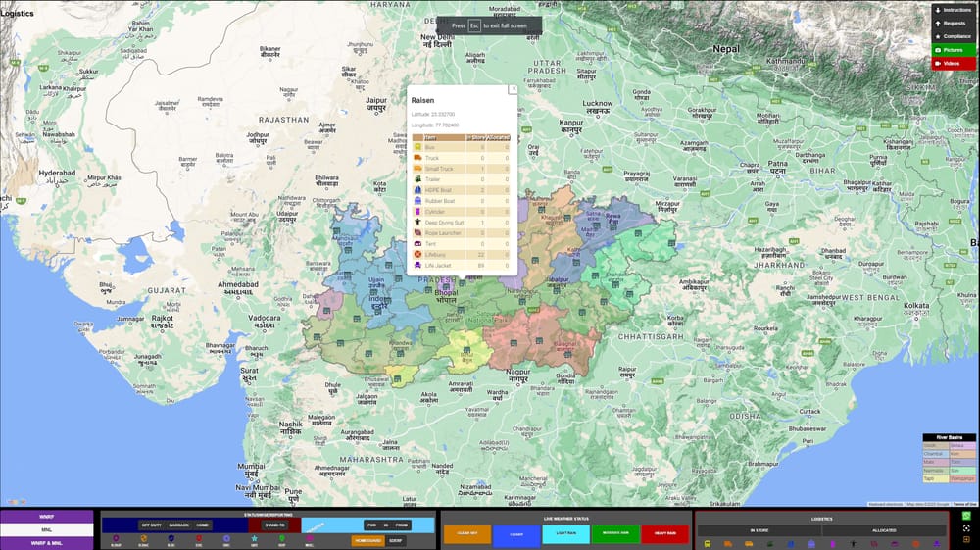The height and width of the screenshot is (550, 980).
Task: Toggle the FOR option in the blue bar
Action: tap(371, 525)
